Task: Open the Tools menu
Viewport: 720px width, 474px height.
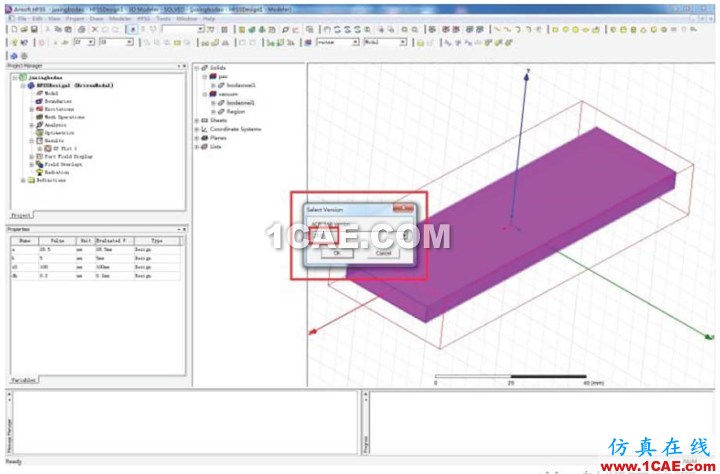Action: point(163,19)
